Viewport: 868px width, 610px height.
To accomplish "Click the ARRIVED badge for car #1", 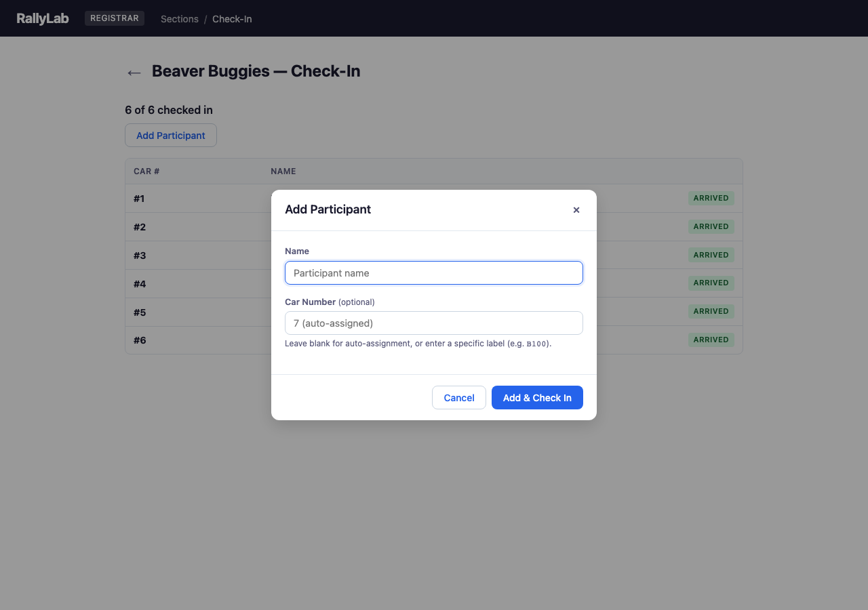I will pos(711,198).
